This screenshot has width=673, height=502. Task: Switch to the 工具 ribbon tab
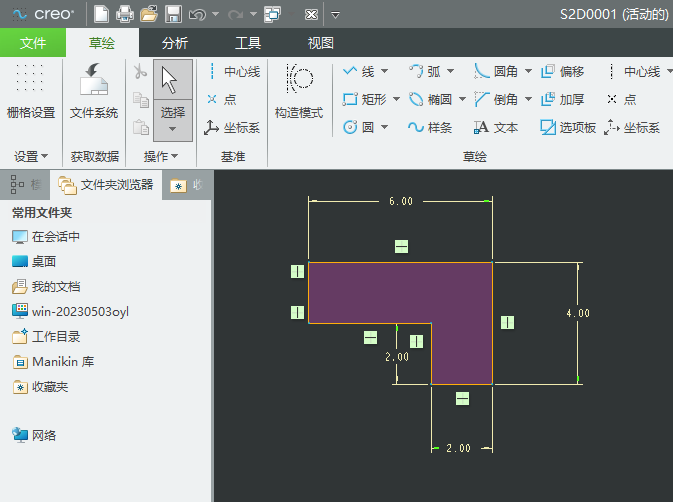[x=248, y=43]
